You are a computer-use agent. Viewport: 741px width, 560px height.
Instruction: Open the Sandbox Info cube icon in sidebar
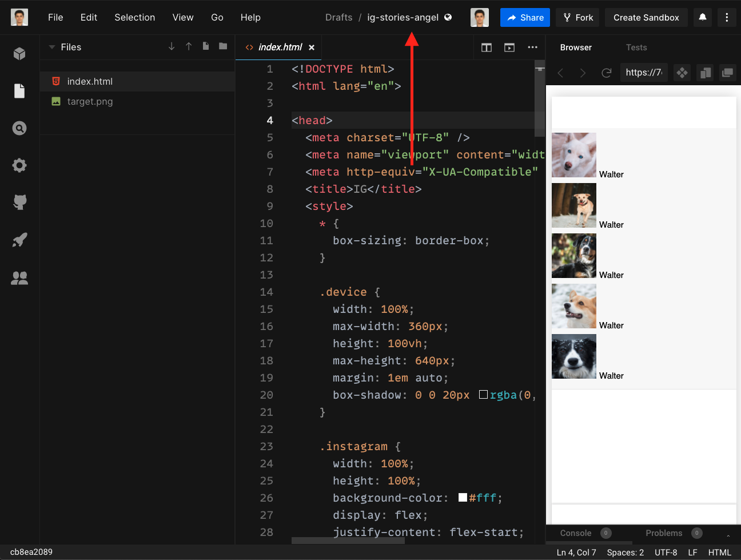coord(19,54)
